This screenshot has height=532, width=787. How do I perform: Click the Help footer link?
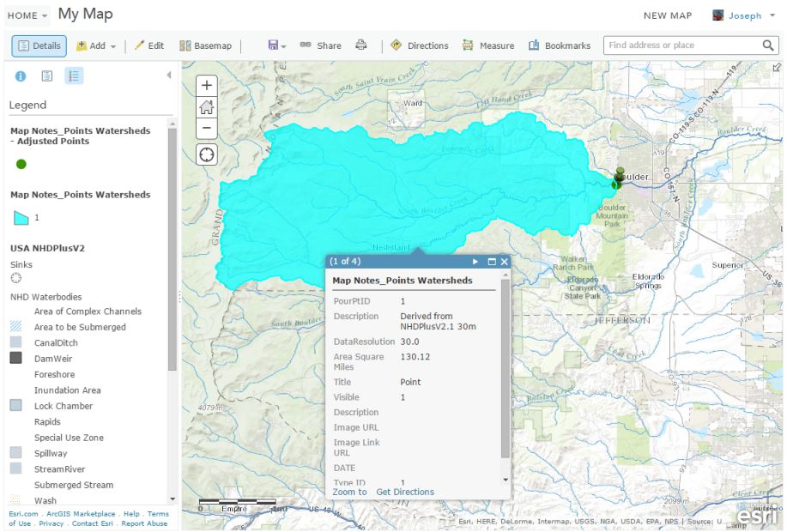pyautogui.click(x=131, y=514)
